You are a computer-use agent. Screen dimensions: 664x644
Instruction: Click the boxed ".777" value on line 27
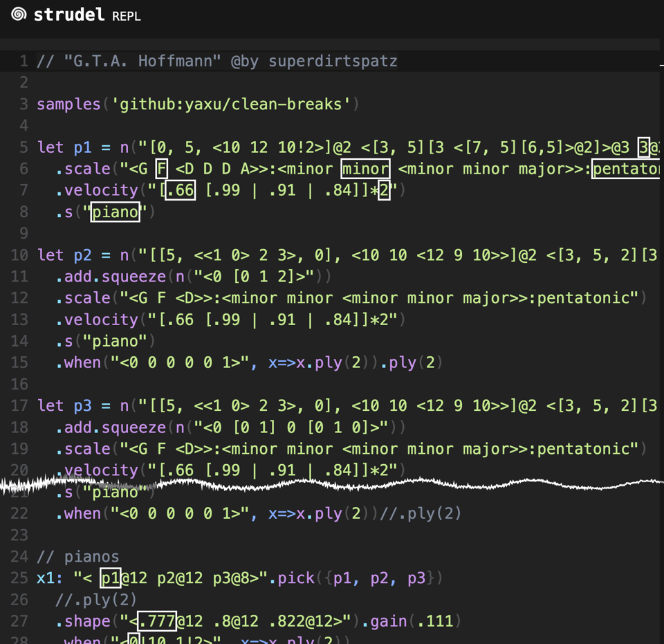[157, 621]
